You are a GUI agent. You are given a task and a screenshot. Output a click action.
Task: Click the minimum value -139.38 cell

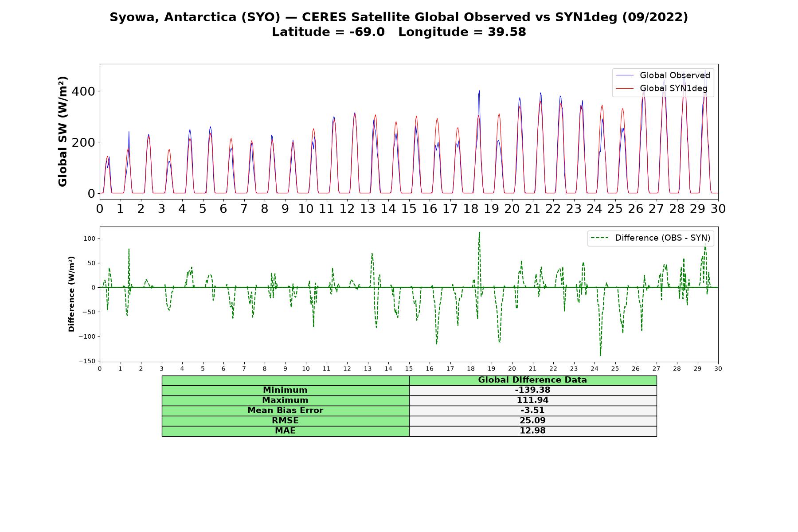coord(533,390)
